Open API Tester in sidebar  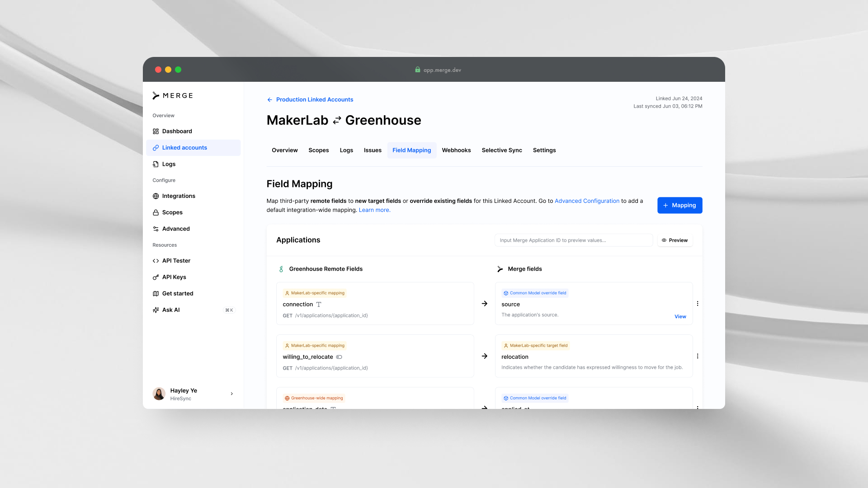[193, 261]
